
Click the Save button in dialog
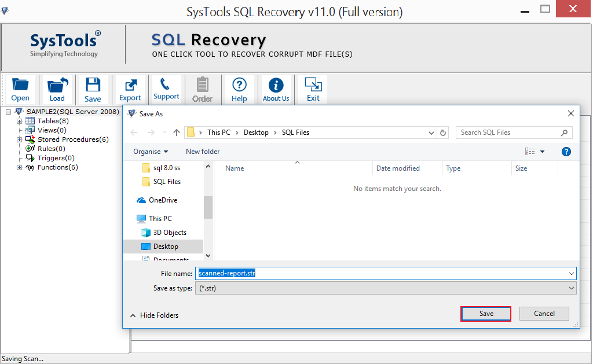pyautogui.click(x=486, y=314)
